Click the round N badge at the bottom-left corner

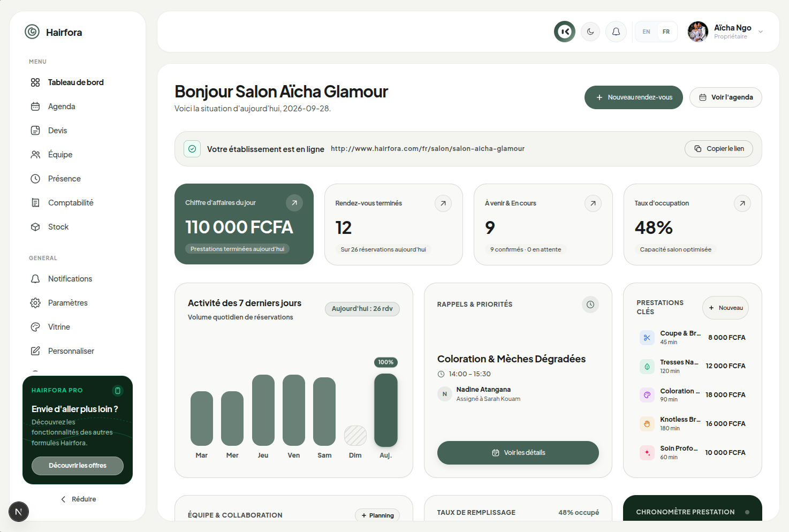(x=19, y=512)
